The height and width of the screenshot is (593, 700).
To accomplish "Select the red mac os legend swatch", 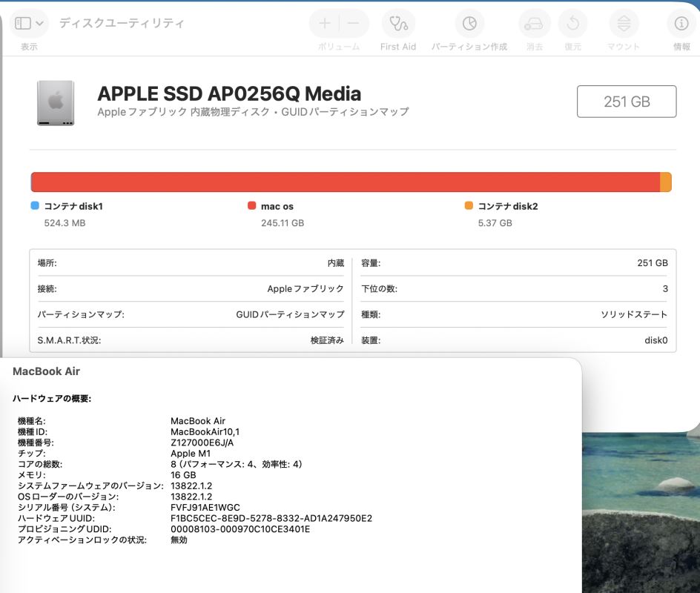I will tap(252, 206).
